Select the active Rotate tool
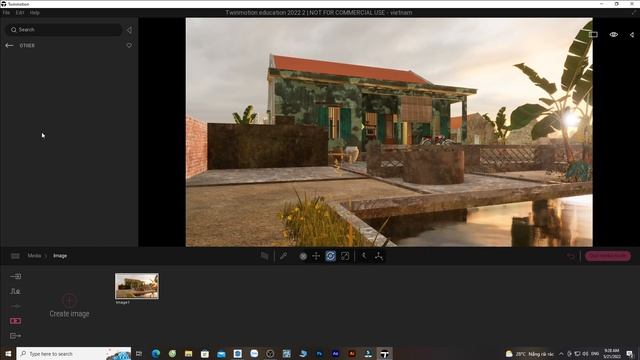This screenshot has height=360, width=640. 331,256
